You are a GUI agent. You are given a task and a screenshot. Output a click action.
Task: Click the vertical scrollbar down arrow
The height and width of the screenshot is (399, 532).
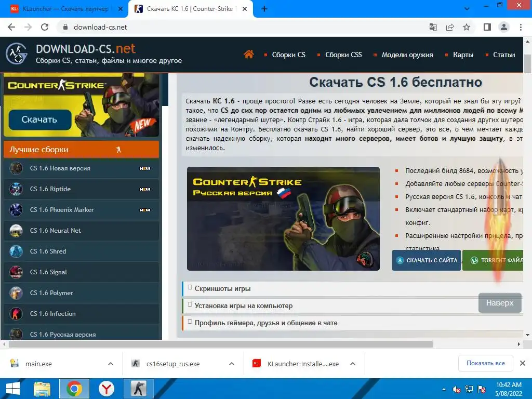[x=527, y=335]
